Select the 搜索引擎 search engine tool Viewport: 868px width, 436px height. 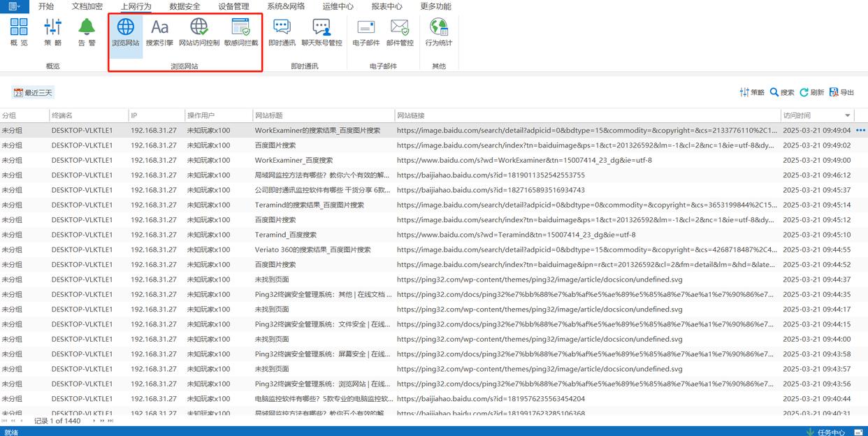(159, 32)
